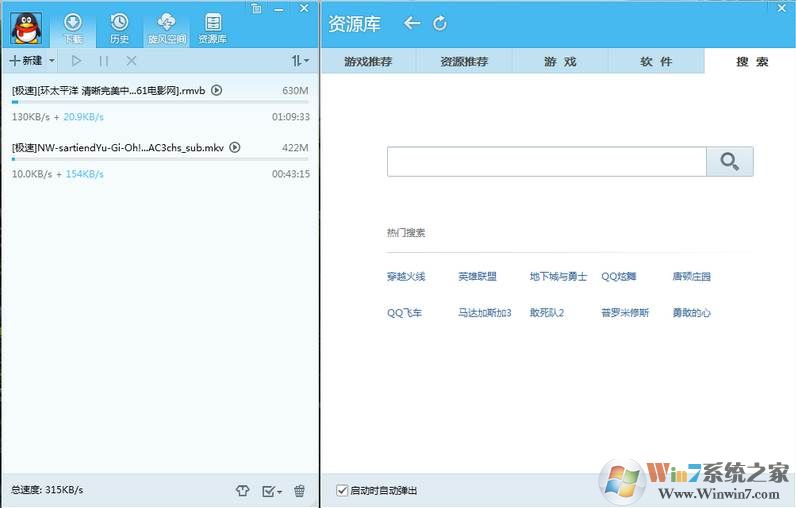Image resolution: width=796 pixels, height=508 pixels.
Task: Toggle the 启动时自动弹出 checkbox
Action: [343, 490]
